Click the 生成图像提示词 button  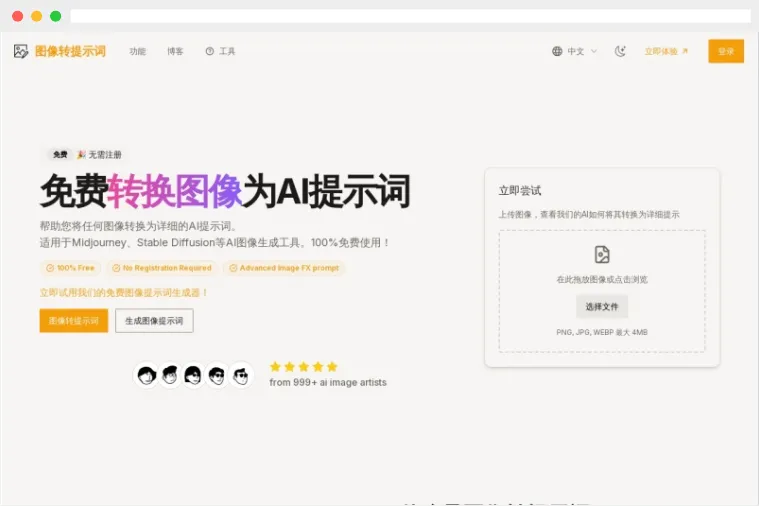pyautogui.click(x=154, y=320)
